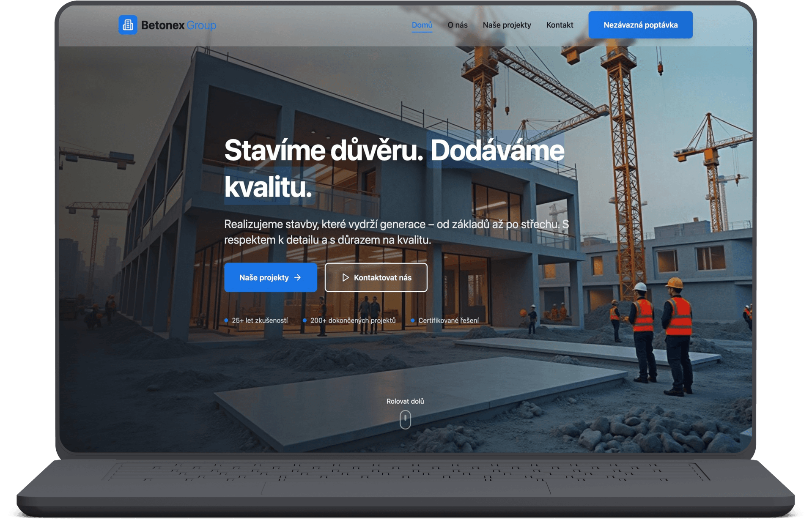
Task: Go to the O nás page
Action: tap(457, 25)
